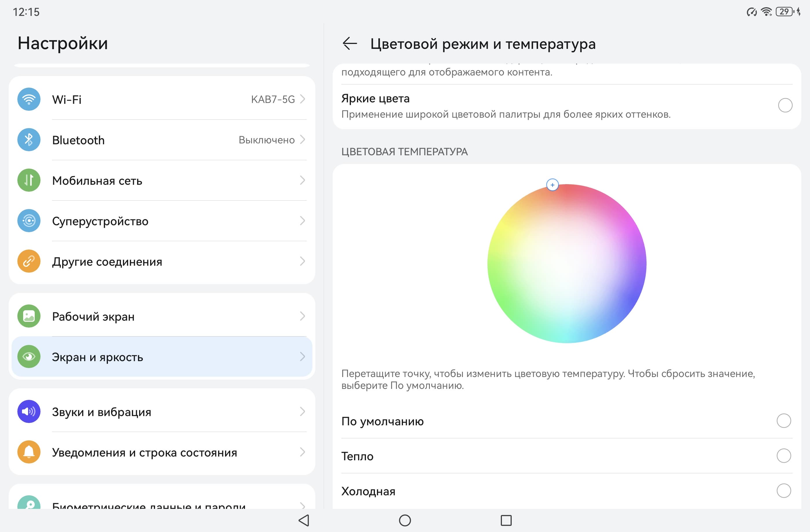Open Bluetooth via the chevron next to Выключено

pos(302,139)
